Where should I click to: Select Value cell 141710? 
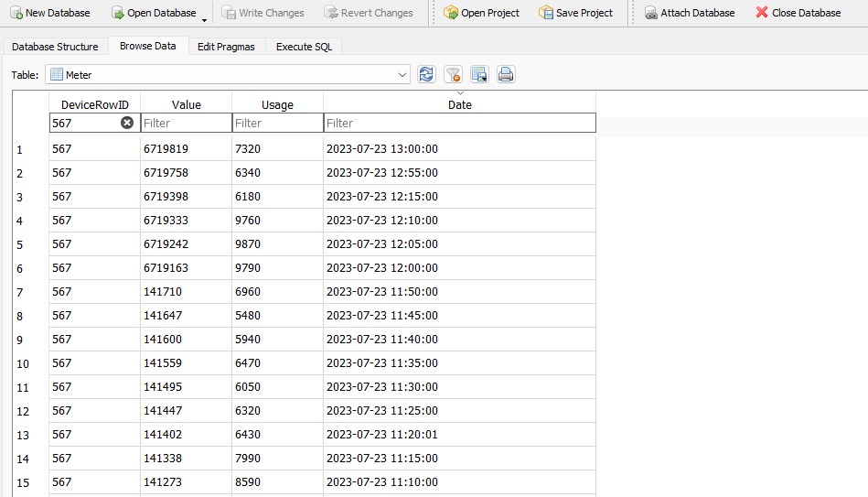click(x=186, y=291)
